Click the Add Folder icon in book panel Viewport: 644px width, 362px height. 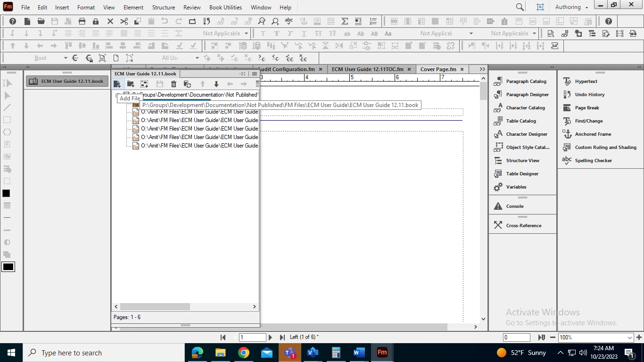click(131, 84)
